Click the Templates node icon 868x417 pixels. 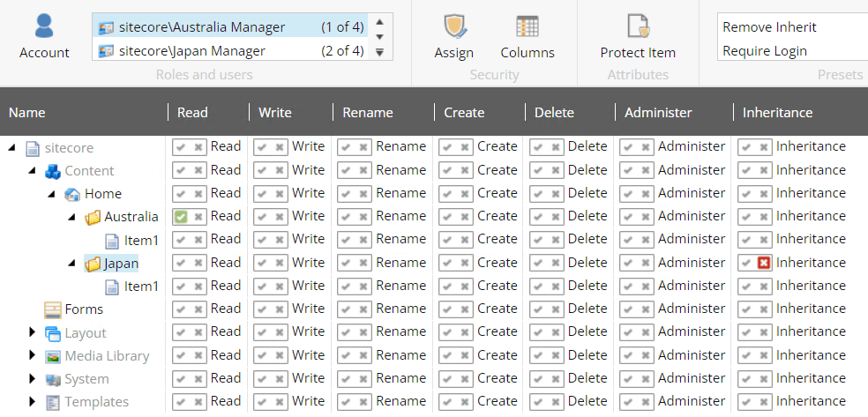53,403
